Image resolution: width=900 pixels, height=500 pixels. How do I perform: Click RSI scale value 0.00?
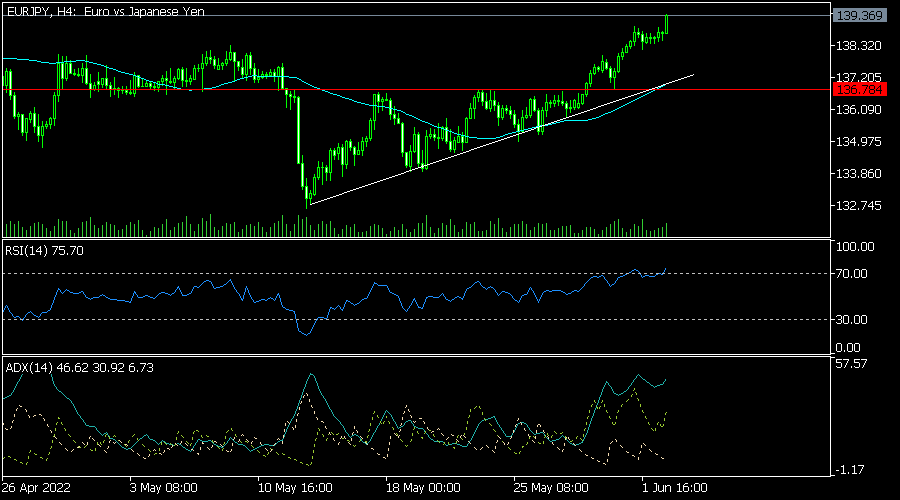click(848, 348)
